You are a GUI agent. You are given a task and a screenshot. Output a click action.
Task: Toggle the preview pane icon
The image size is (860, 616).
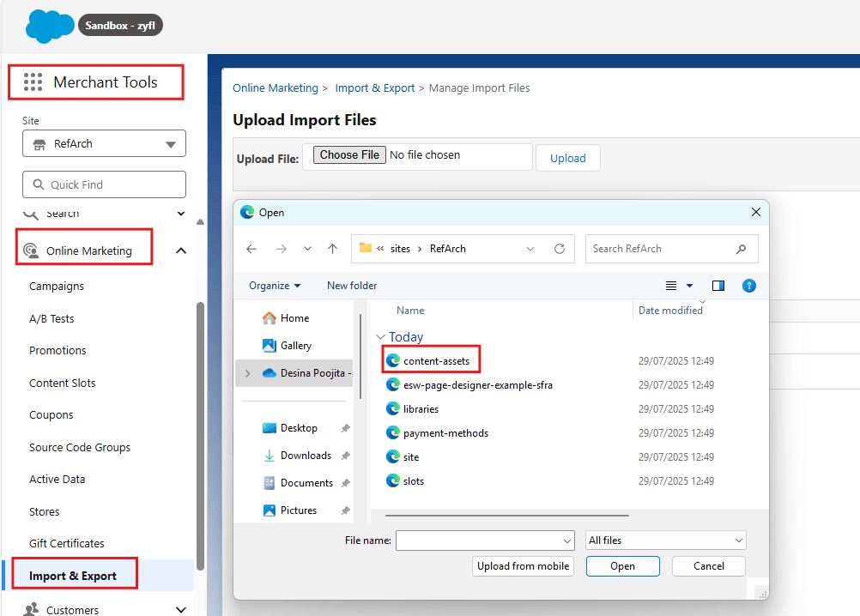[718, 286]
